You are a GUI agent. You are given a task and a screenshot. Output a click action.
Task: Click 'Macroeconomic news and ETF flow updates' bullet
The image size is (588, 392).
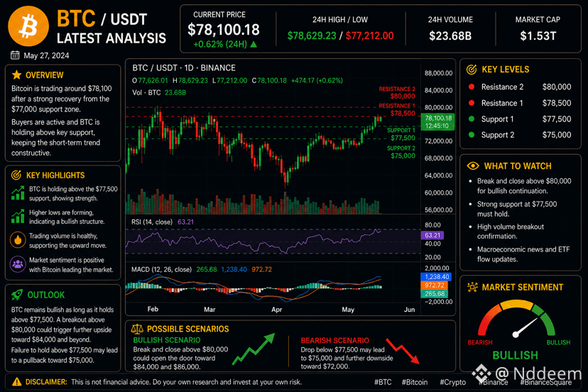(x=523, y=254)
